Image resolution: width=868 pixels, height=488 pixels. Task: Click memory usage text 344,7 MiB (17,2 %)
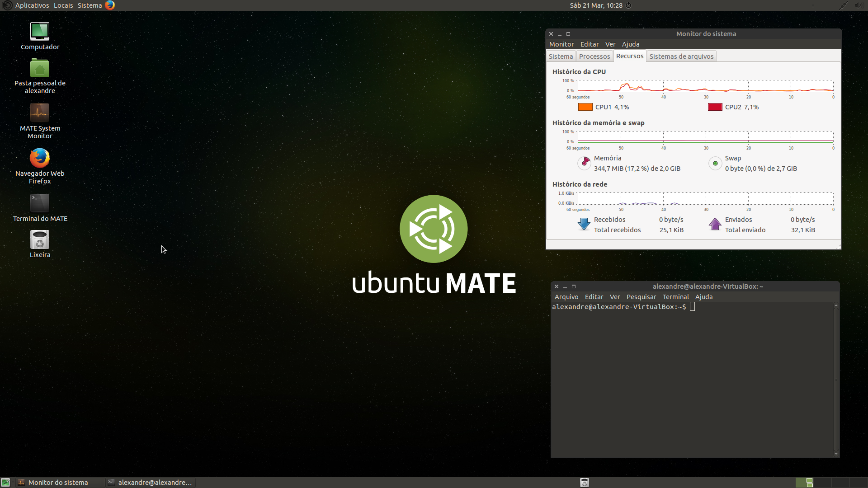point(621,169)
